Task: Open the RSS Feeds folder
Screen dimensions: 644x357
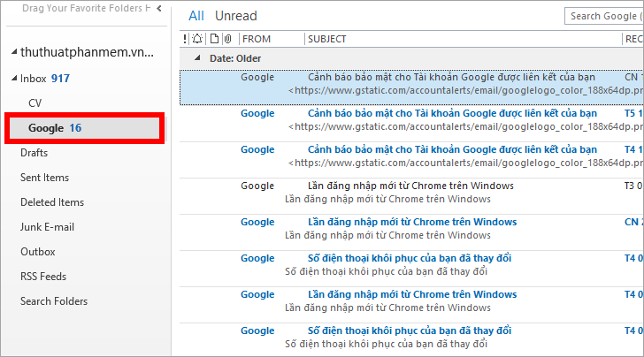Action: click(x=43, y=277)
